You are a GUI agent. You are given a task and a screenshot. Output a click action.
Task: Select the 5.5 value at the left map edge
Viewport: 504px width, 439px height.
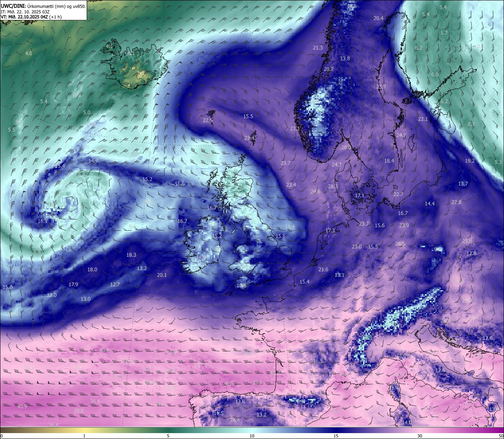click(x=11, y=130)
